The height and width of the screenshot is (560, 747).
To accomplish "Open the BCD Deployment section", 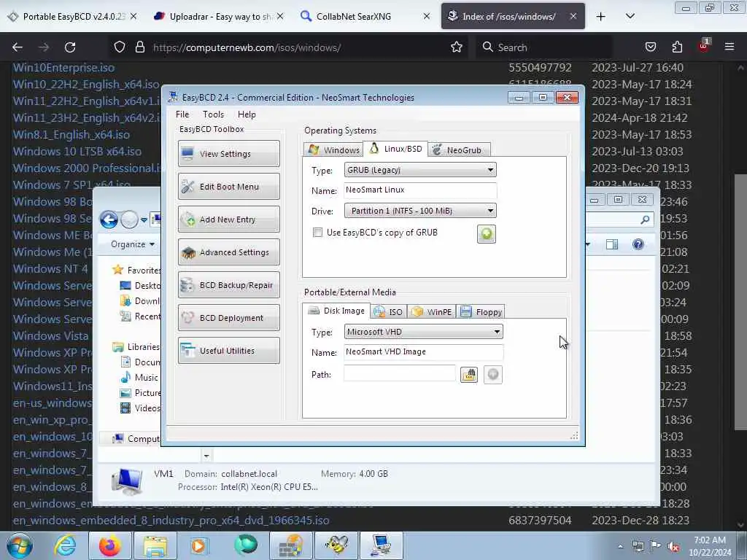I will (228, 318).
